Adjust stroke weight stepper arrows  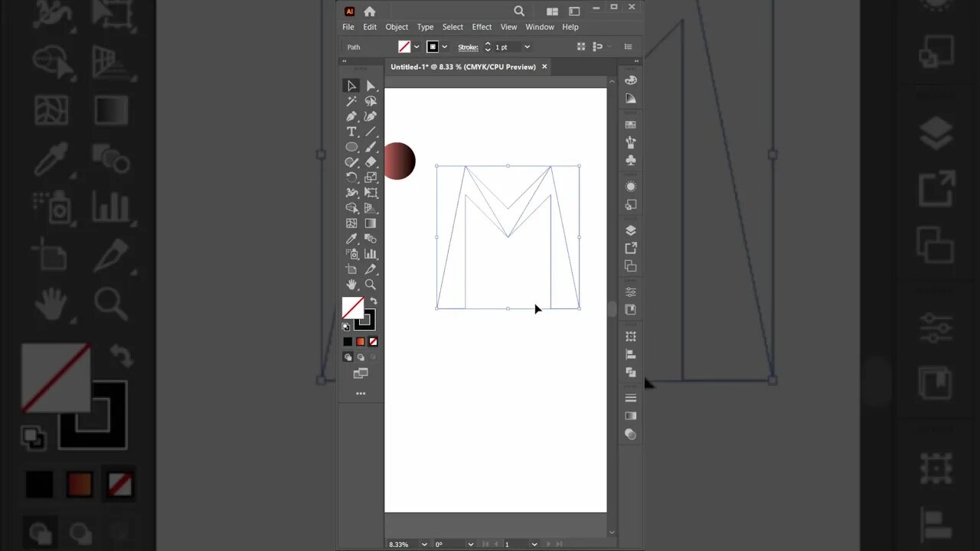click(488, 47)
